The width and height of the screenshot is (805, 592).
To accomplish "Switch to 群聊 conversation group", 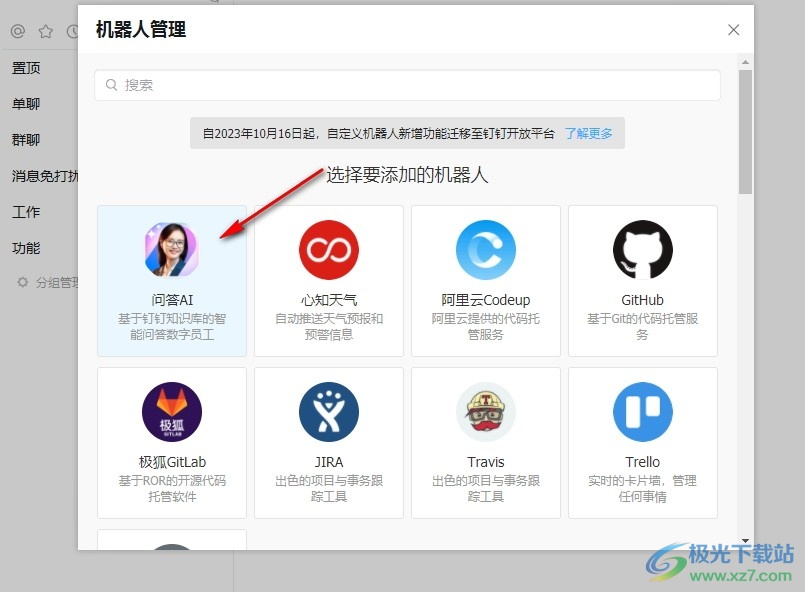I will coord(26,140).
